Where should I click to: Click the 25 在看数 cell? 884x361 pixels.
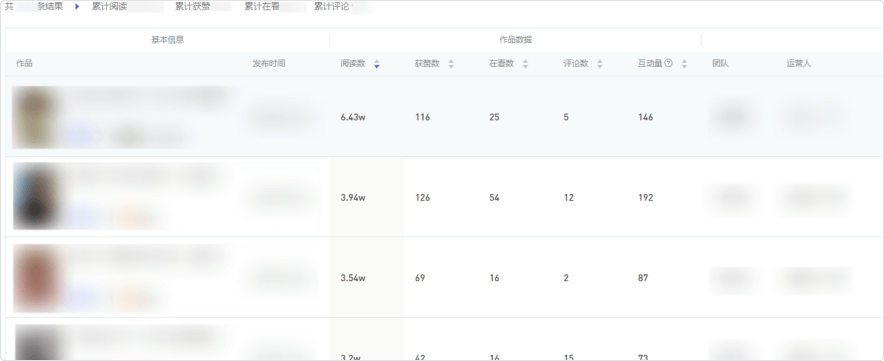coord(494,117)
